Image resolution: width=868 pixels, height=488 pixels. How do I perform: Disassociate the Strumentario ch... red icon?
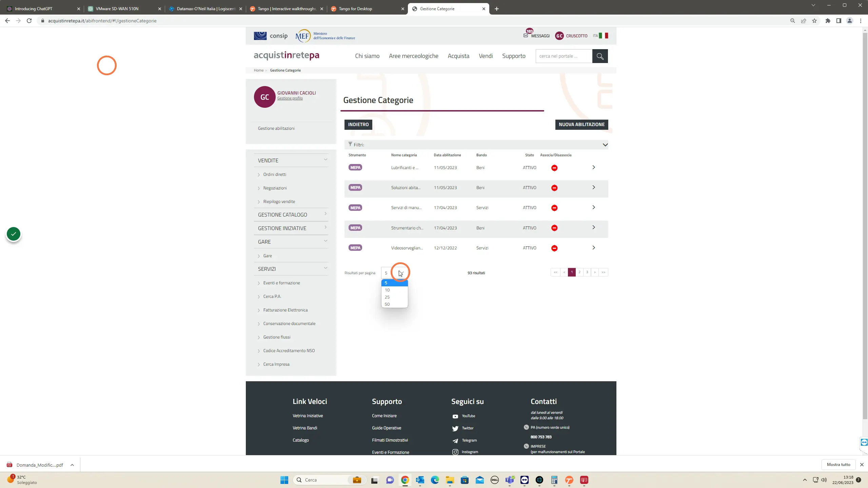(554, 228)
